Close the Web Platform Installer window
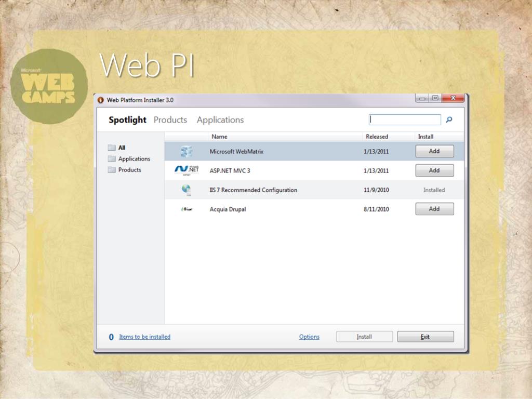The height and width of the screenshot is (399, 532). pyautogui.click(x=453, y=98)
